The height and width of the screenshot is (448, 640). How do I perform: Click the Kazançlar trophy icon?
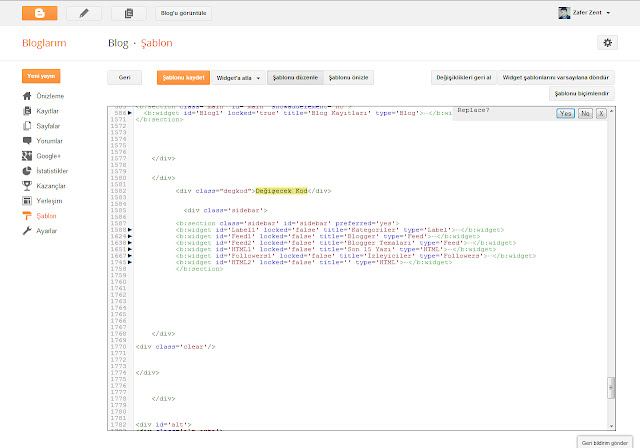[x=27, y=186]
